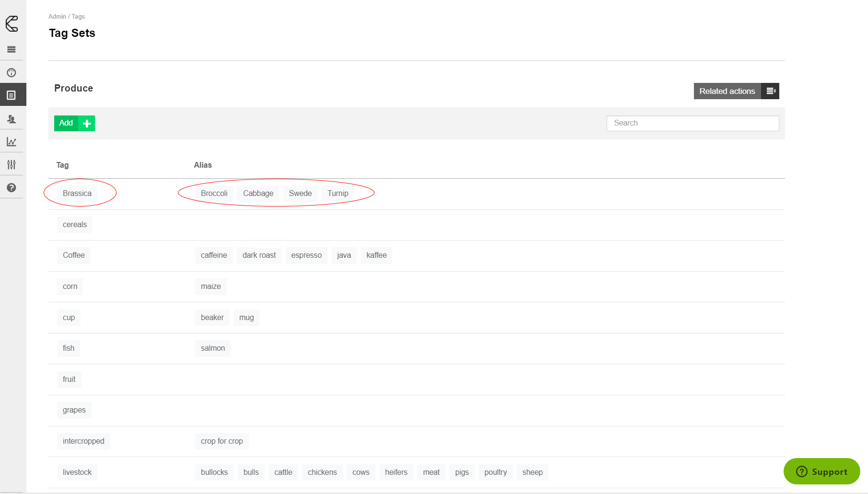Screen dimensions: 868x494
Task: Open the green Support widget
Action: [821, 471]
